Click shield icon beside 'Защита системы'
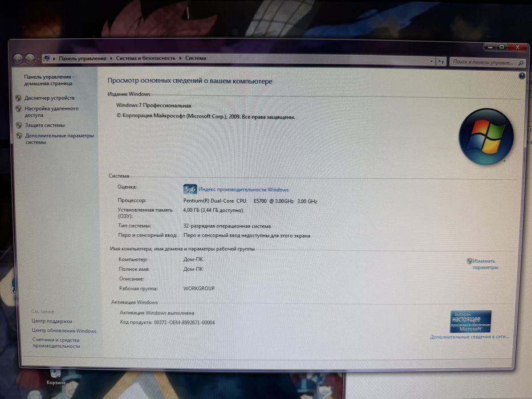Screen dimensions: 532x399 coord(19,125)
